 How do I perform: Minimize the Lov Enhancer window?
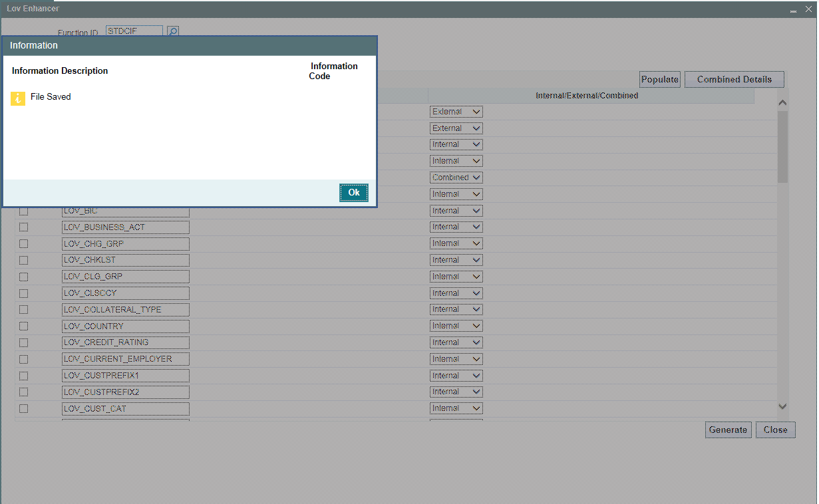click(x=793, y=10)
